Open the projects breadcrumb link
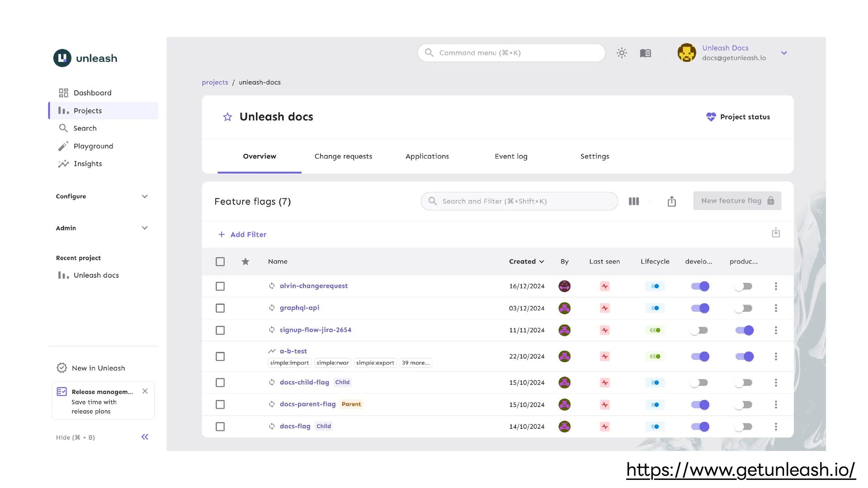The image size is (868, 488). click(x=215, y=82)
